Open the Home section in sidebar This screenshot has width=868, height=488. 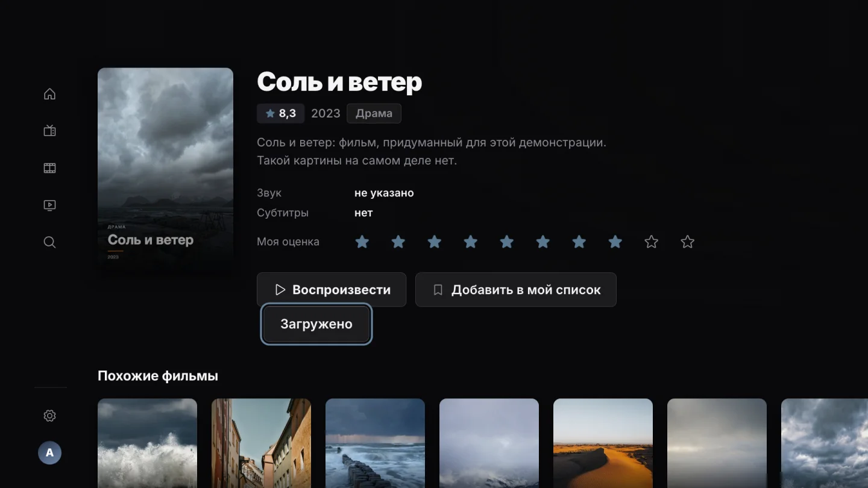click(x=50, y=94)
